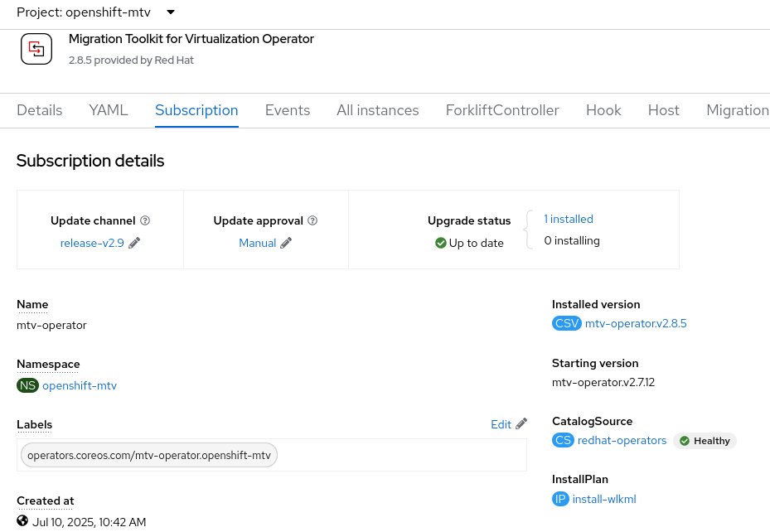
Task: Open the All instances tab
Action: tap(378, 110)
